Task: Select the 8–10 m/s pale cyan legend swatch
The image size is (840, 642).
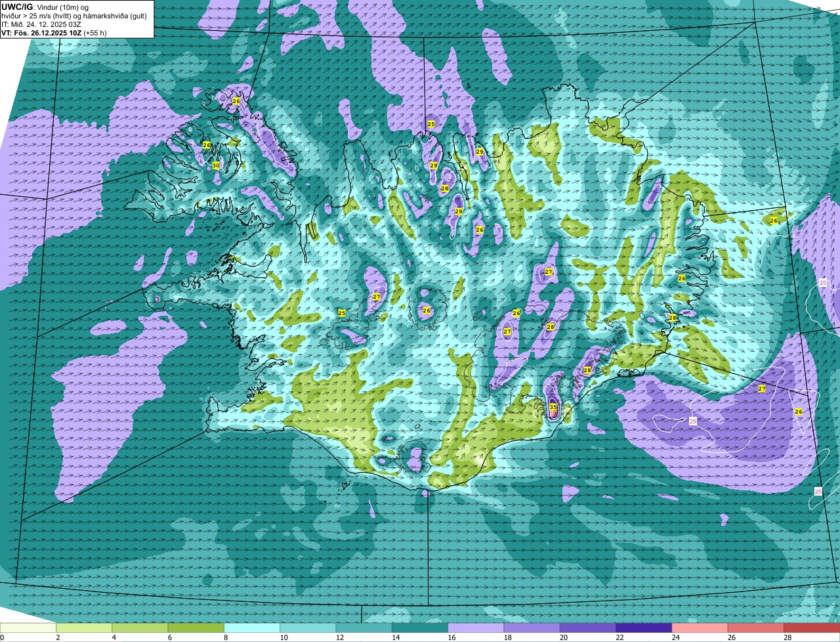Action: pos(252,628)
